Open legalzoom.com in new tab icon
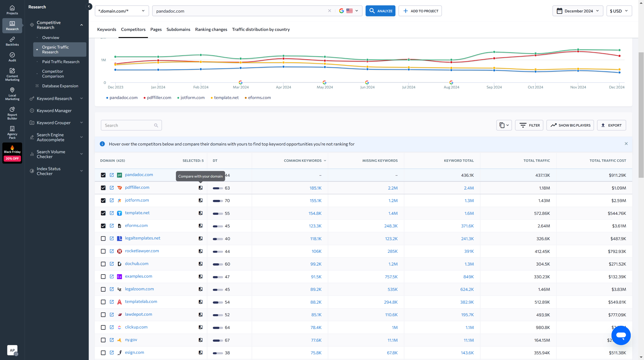644x360 pixels. [x=112, y=289]
